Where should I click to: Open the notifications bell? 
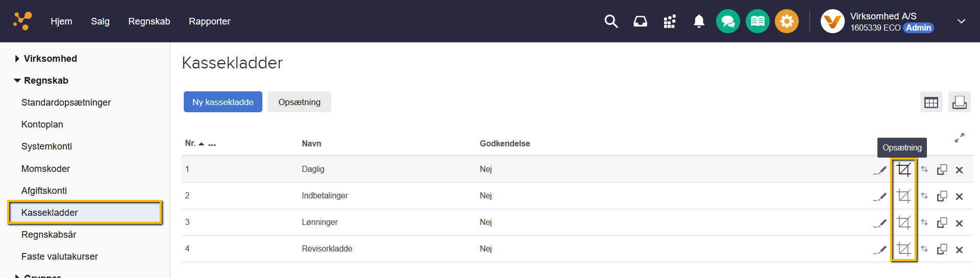tap(699, 21)
